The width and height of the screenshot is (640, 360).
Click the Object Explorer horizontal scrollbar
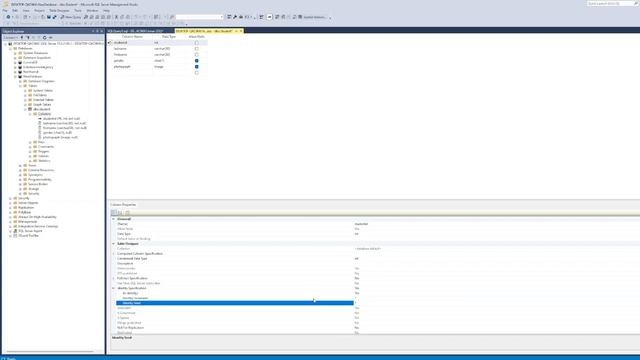pos(50,351)
